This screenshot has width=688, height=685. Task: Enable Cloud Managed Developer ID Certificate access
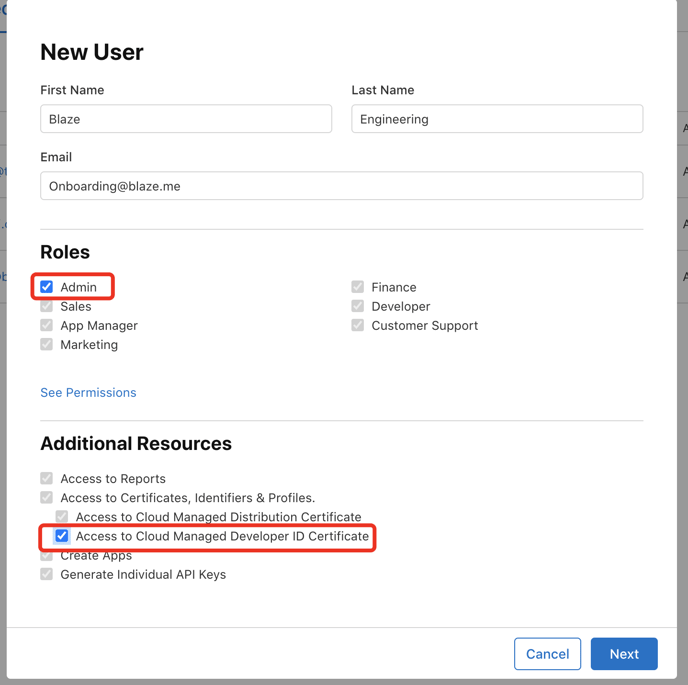coord(62,536)
